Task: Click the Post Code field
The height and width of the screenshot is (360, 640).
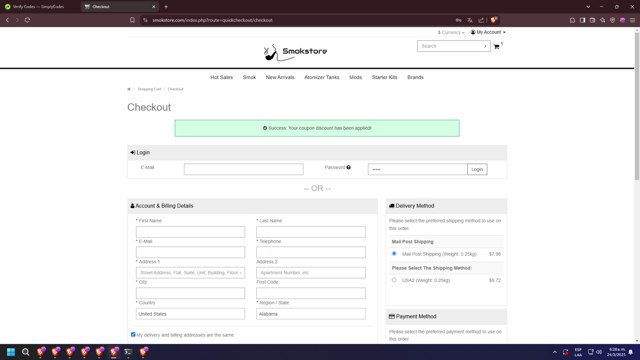Action: point(311,293)
